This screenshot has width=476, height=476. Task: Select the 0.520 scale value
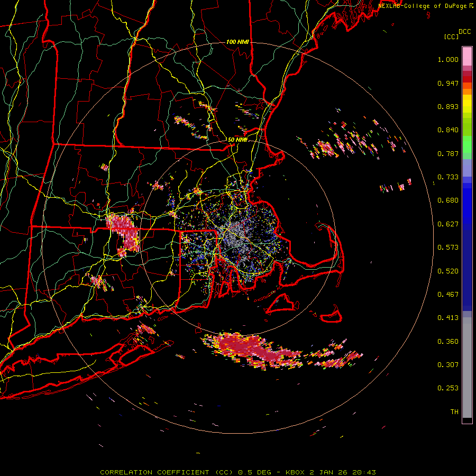point(448,271)
